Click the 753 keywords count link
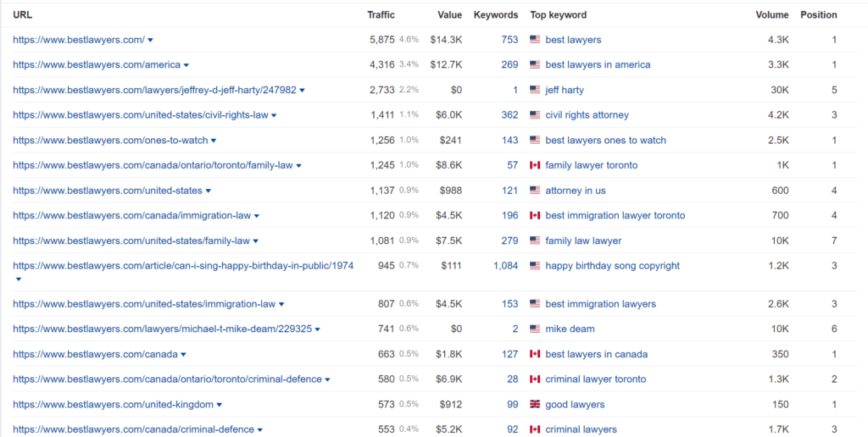This screenshot has width=868, height=437. tap(509, 40)
